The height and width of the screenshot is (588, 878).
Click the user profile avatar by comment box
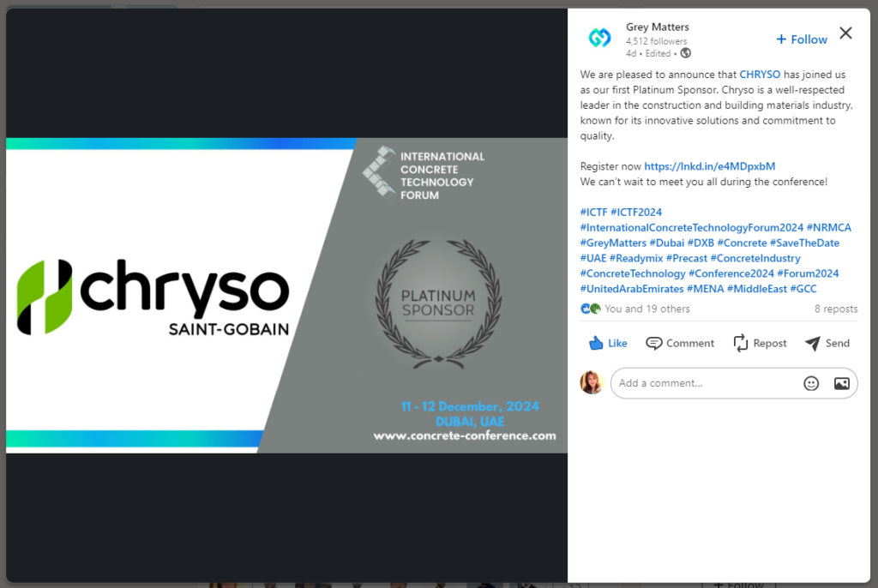point(592,383)
